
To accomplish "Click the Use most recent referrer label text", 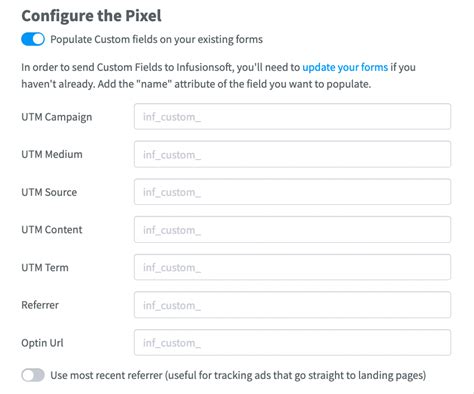I will [x=238, y=375].
